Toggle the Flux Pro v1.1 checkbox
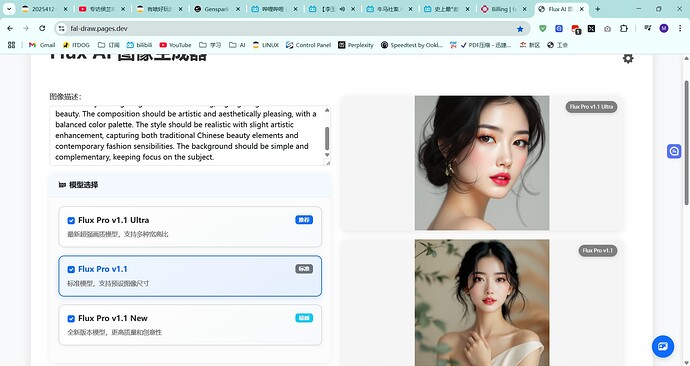Image resolution: width=690 pixels, height=366 pixels. (71, 269)
